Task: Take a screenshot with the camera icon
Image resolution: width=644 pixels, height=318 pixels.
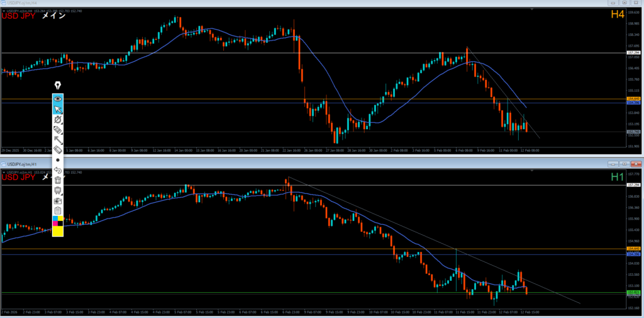Action: 57,200
